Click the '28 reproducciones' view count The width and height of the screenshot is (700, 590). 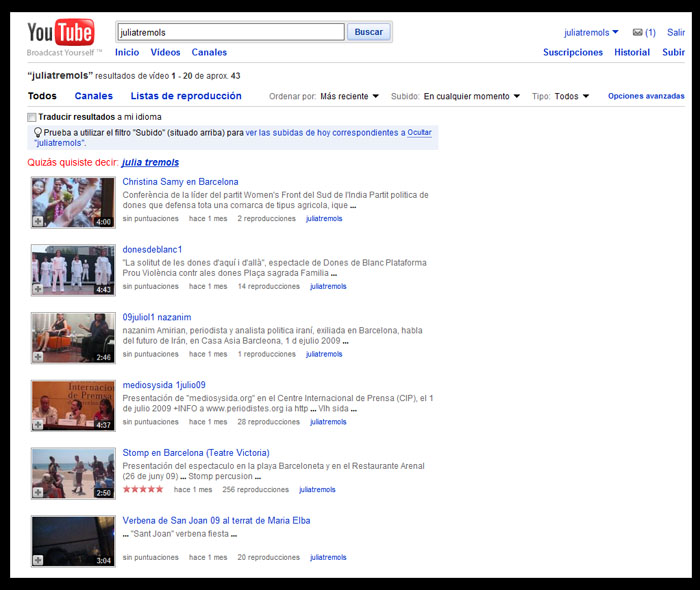(x=268, y=422)
